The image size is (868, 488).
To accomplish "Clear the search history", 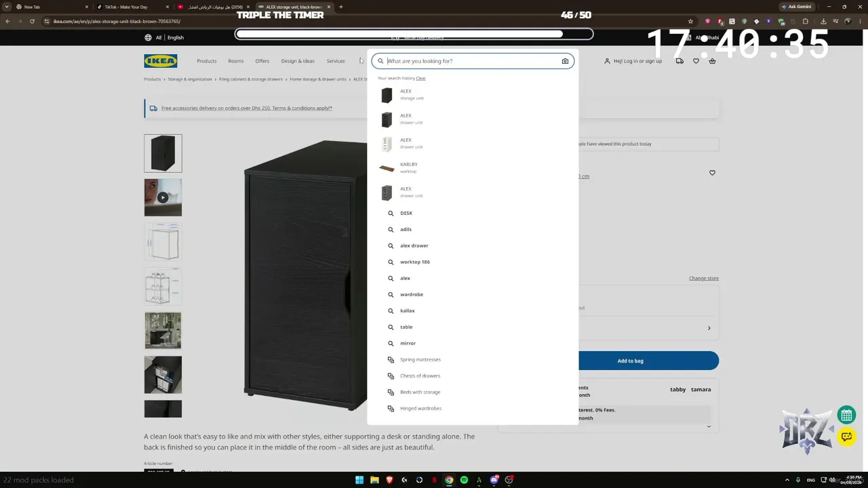I will 421,78.
